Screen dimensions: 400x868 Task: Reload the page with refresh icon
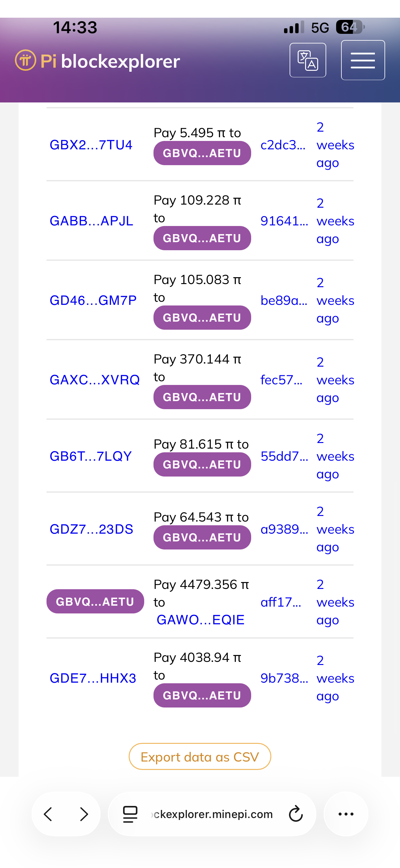point(296,814)
